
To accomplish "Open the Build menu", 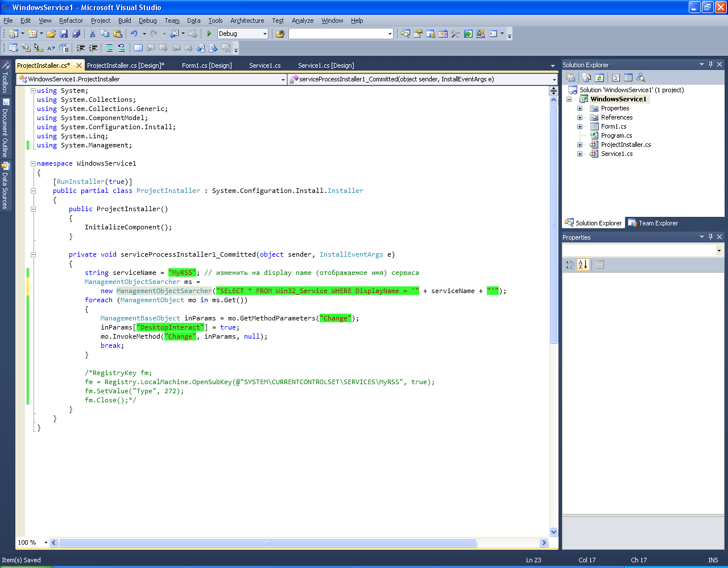I will [x=125, y=20].
